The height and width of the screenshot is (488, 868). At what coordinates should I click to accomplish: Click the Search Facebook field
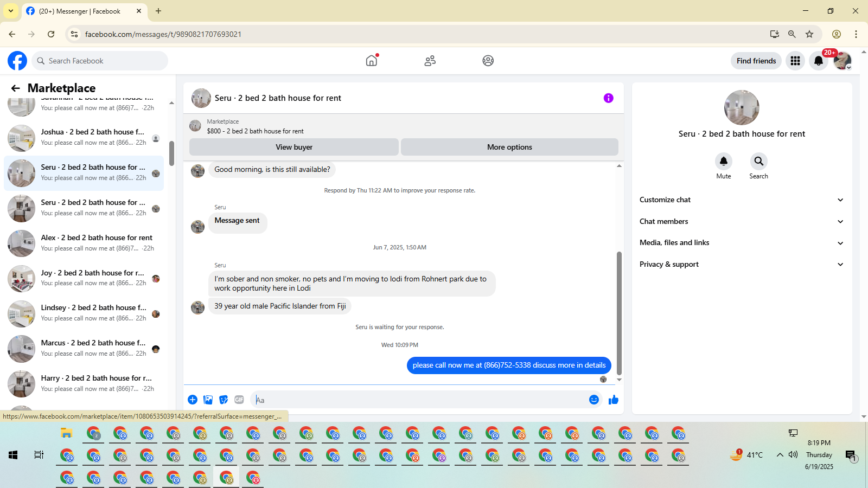click(x=100, y=61)
